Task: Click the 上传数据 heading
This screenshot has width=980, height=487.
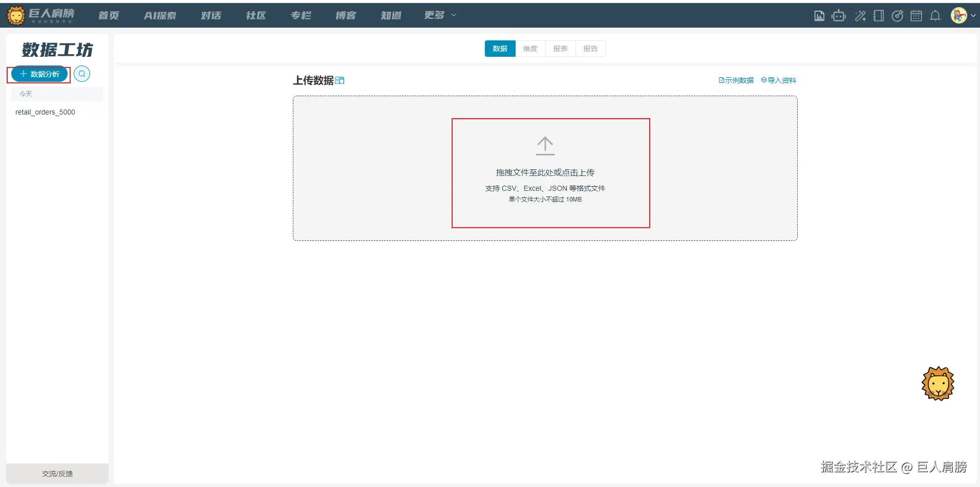Action: (313, 80)
